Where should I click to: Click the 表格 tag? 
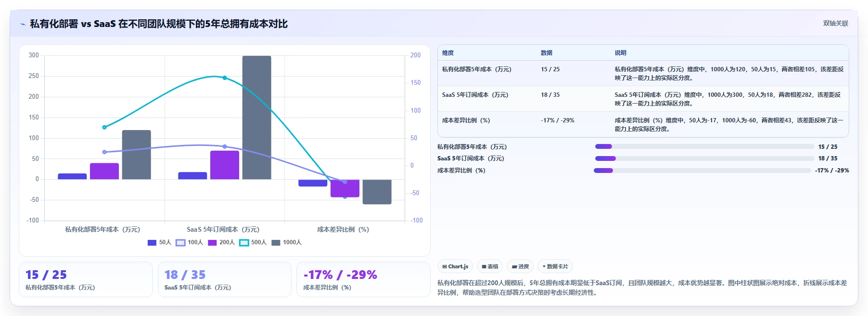pos(490,266)
